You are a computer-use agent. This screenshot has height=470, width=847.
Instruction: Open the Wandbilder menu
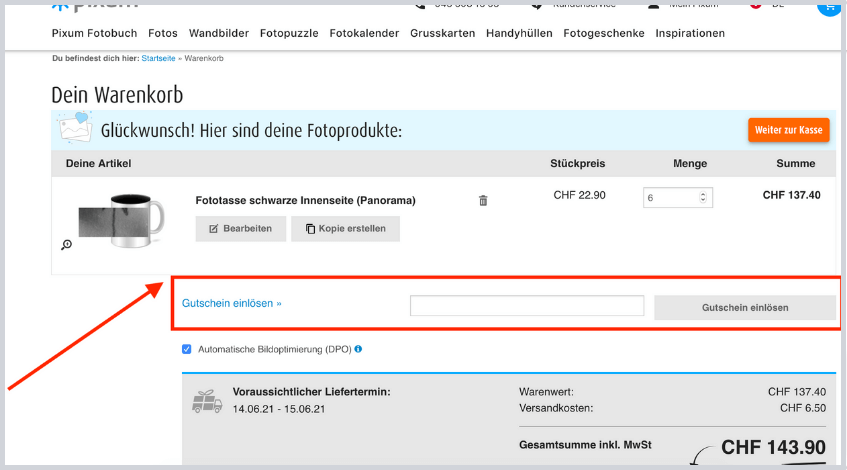(219, 33)
